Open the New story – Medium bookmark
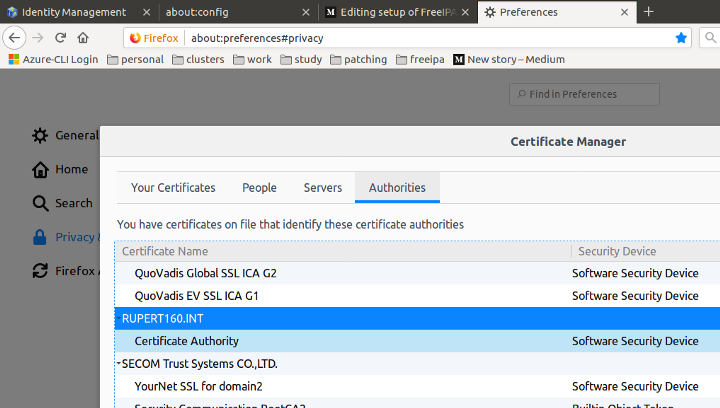The width and height of the screenshot is (720, 408). pos(509,59)
